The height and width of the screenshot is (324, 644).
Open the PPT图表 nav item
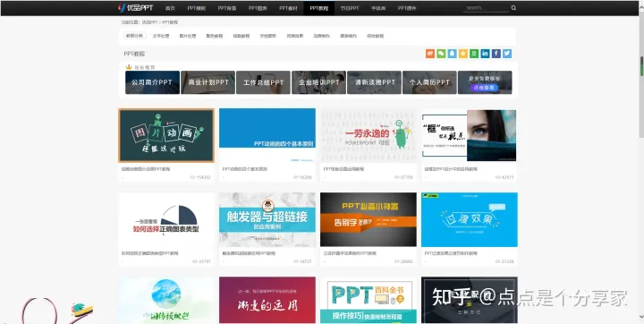[258, 8]
